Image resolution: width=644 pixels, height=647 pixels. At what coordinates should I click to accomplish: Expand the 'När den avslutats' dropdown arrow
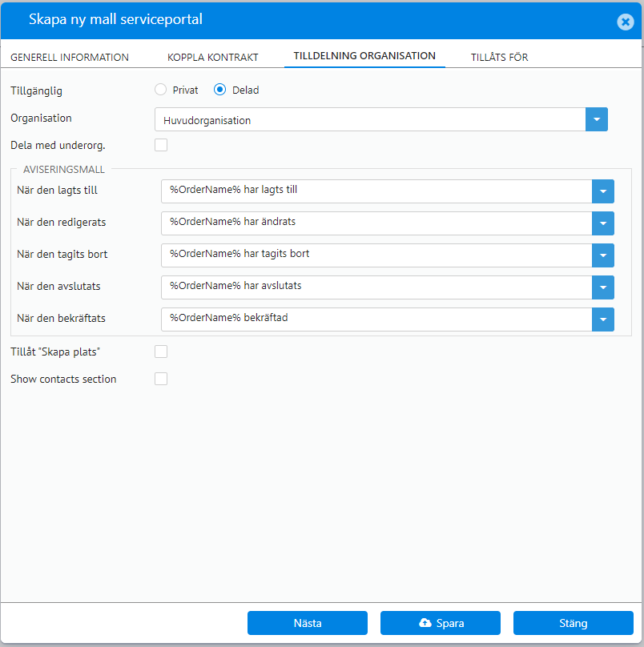pos(603,287)
